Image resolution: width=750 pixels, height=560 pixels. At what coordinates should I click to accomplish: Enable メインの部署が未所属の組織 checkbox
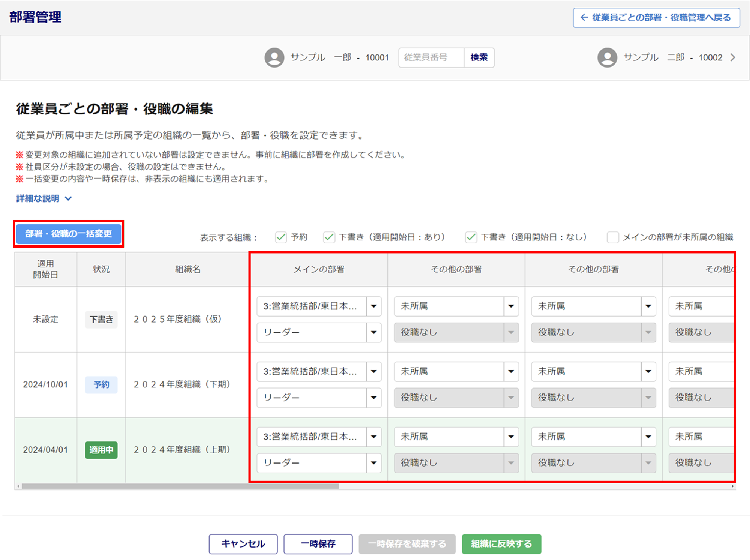tap(612, 237)
